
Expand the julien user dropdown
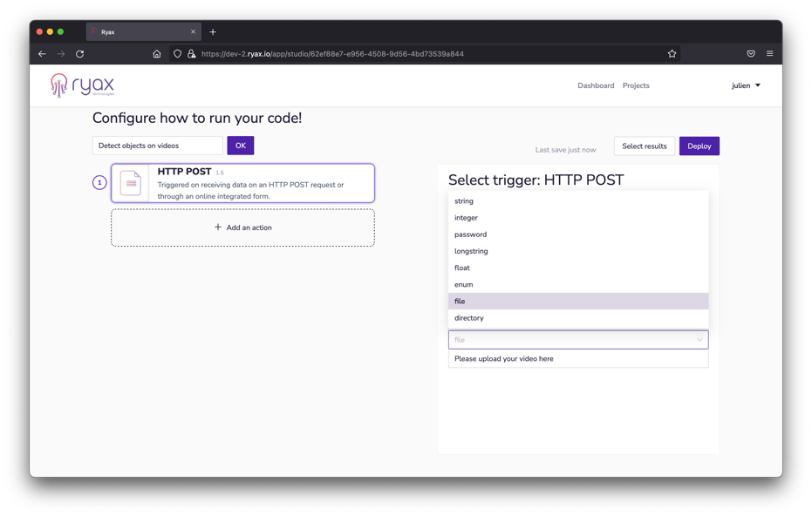click(x=746, y=85)
